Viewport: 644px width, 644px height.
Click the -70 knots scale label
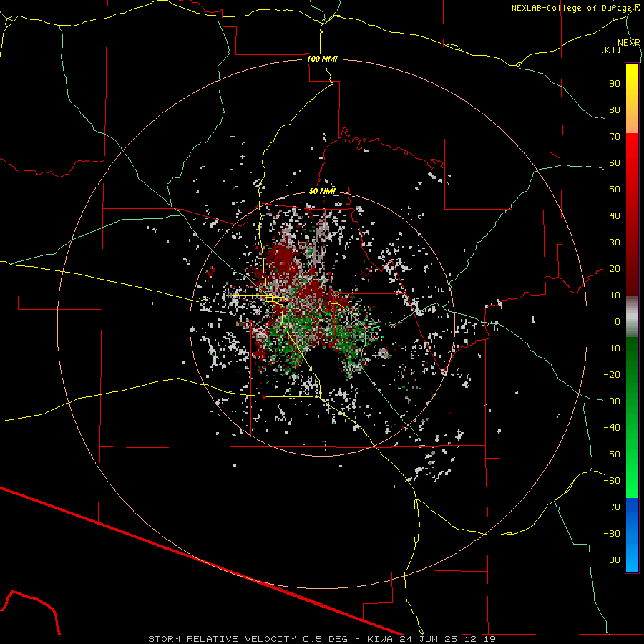coord(612,507)
